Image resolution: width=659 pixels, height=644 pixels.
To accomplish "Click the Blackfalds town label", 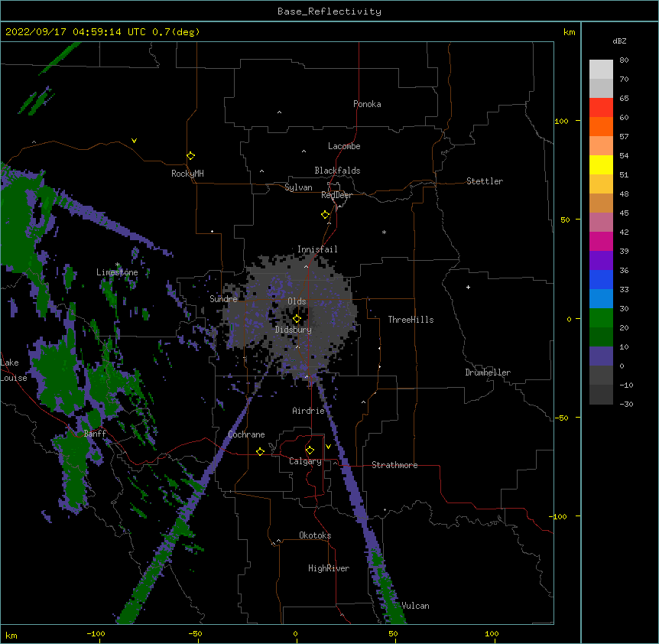I will (337, 171).
